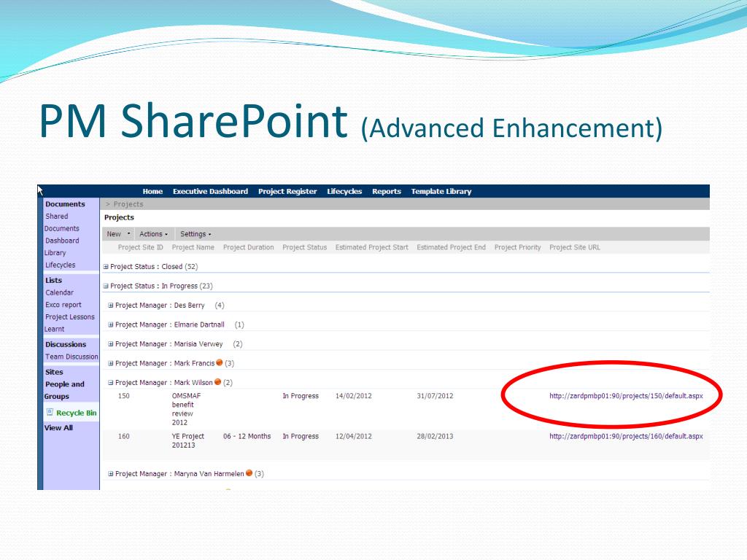
Task: Open Executive Dashboard tab
Action: [x=210, y=192]
